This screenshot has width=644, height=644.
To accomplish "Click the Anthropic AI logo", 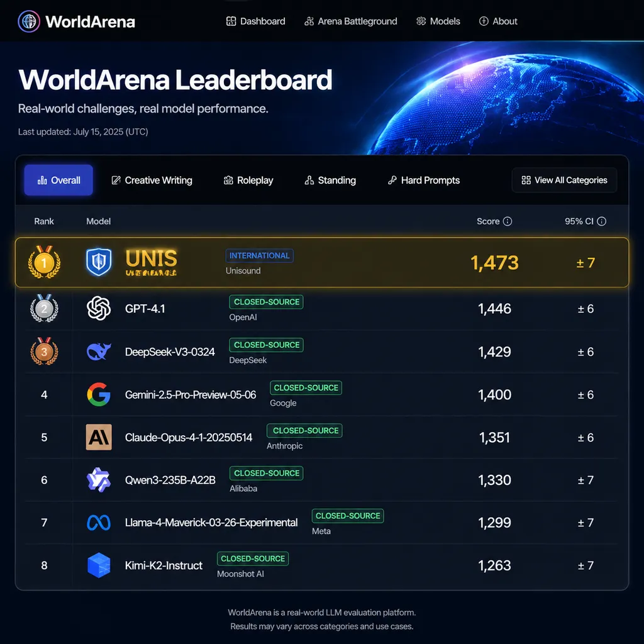I will [x=99, y=437].
